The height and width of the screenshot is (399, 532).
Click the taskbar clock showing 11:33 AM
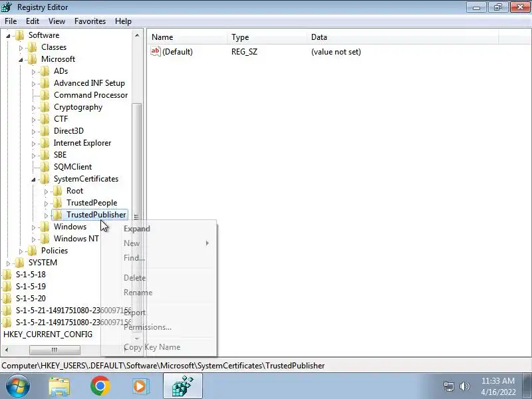[498, 386]
